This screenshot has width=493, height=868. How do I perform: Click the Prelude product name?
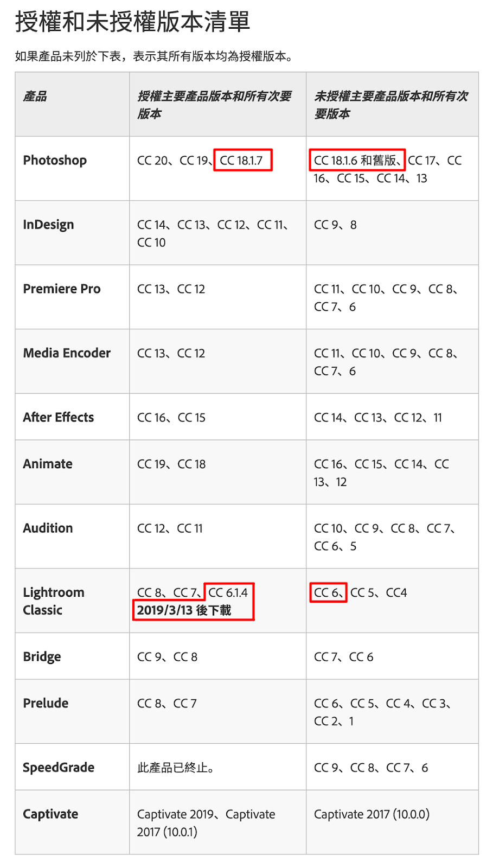click(x=46, y=703)
